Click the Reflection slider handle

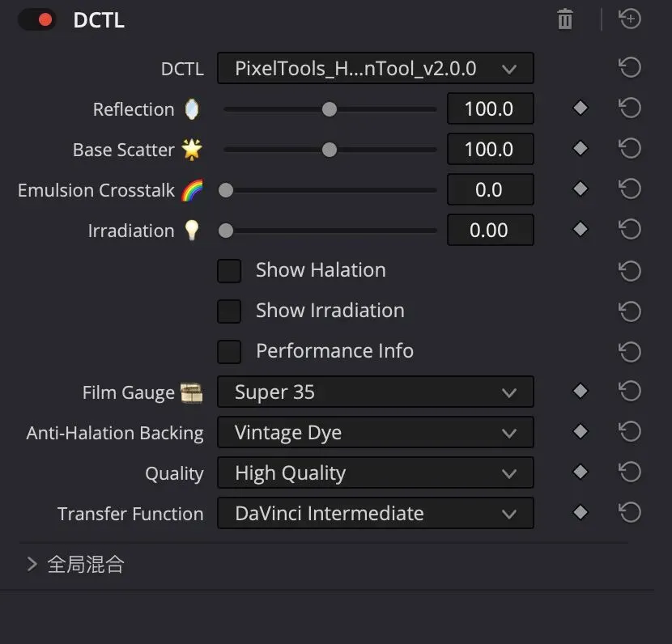coord(330,109)
